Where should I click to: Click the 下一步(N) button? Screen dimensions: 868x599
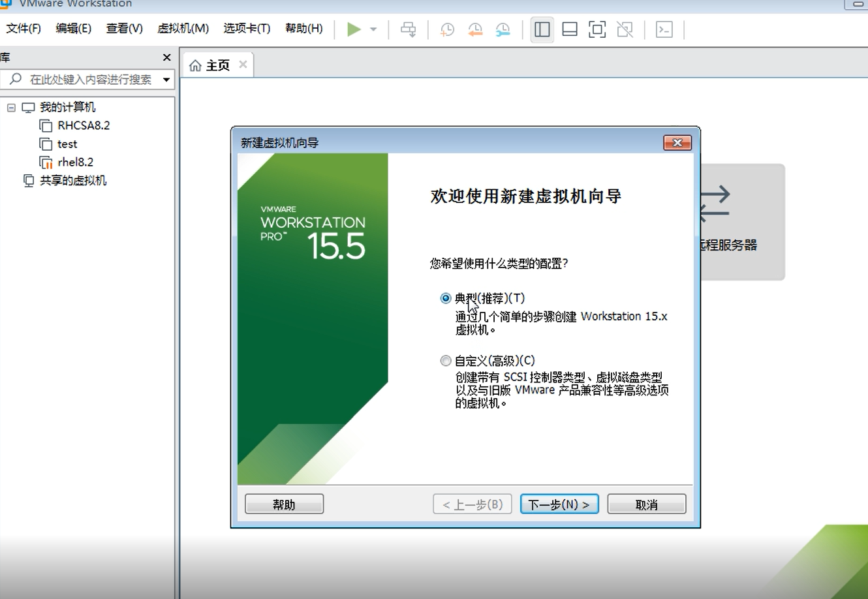(559, 504)
